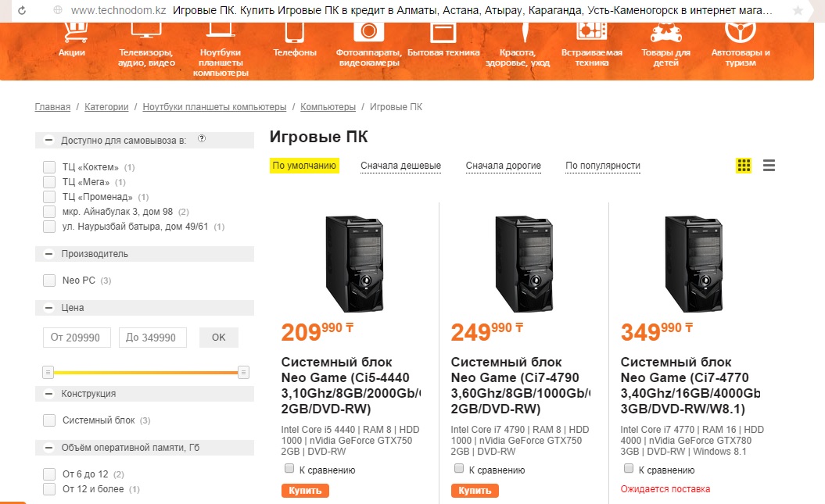Click the minimum price input field

coord(77,338)
